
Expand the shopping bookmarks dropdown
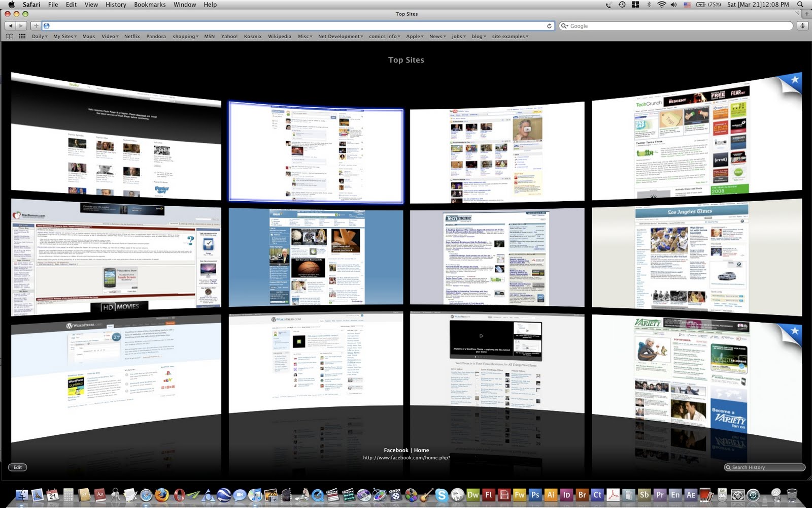pos(185,36)
